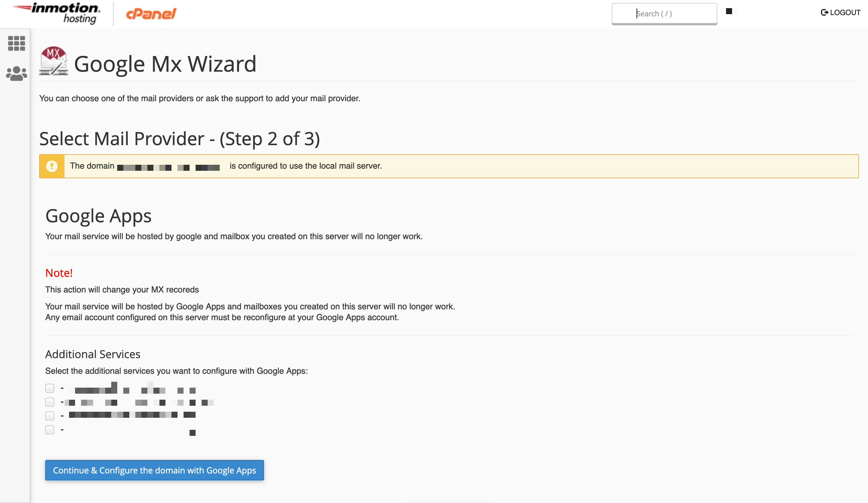Screen dimensions: 868x503
Task: Tick the fourth additional service checkbox
Action: [x=50, y=430]
